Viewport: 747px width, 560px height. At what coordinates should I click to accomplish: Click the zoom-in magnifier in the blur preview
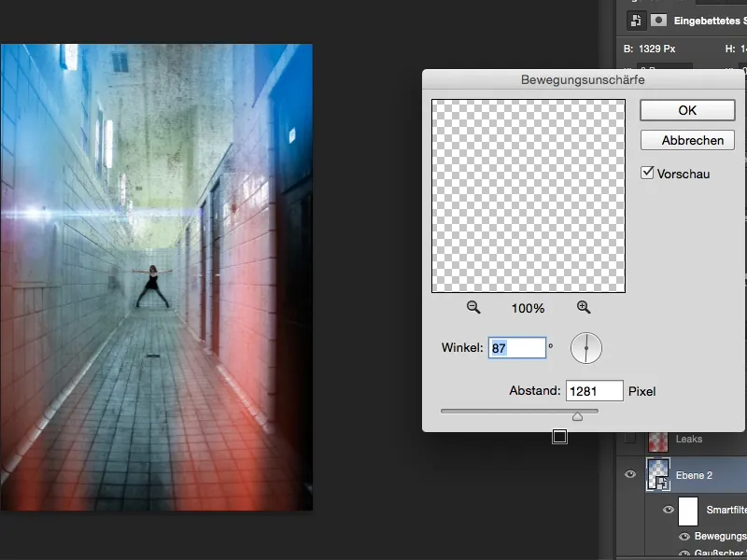click(583, 306)
